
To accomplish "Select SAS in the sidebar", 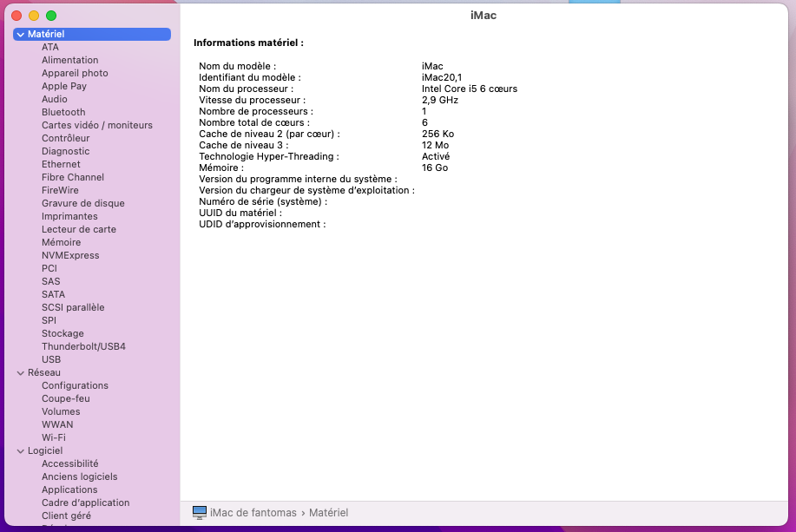I will coord(50,281).
